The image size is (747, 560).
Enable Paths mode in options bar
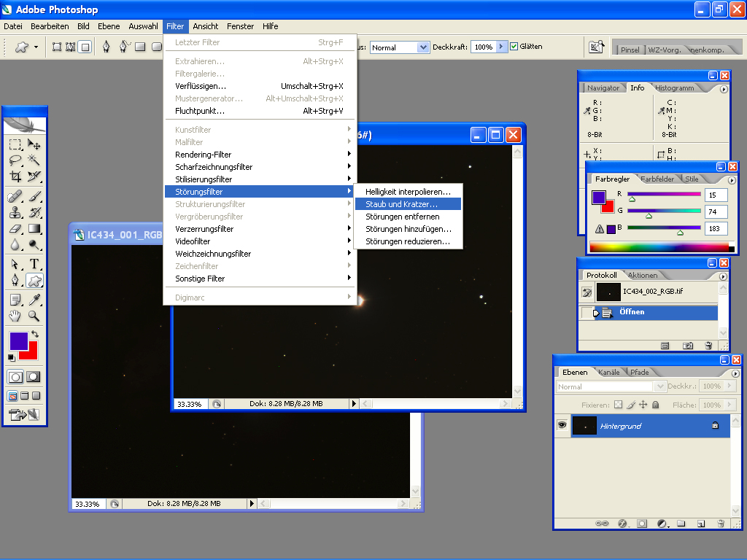(x=71, y=47)
